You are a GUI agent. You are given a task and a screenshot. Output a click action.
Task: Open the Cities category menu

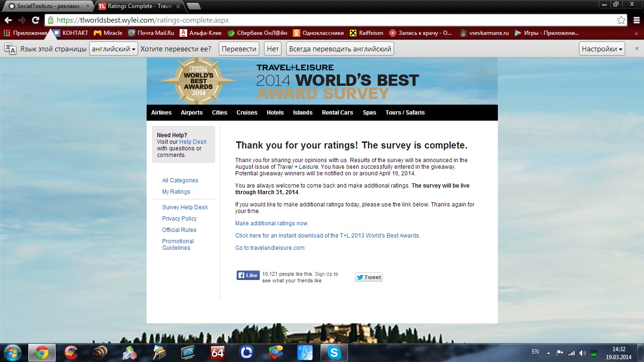[220, 113]
